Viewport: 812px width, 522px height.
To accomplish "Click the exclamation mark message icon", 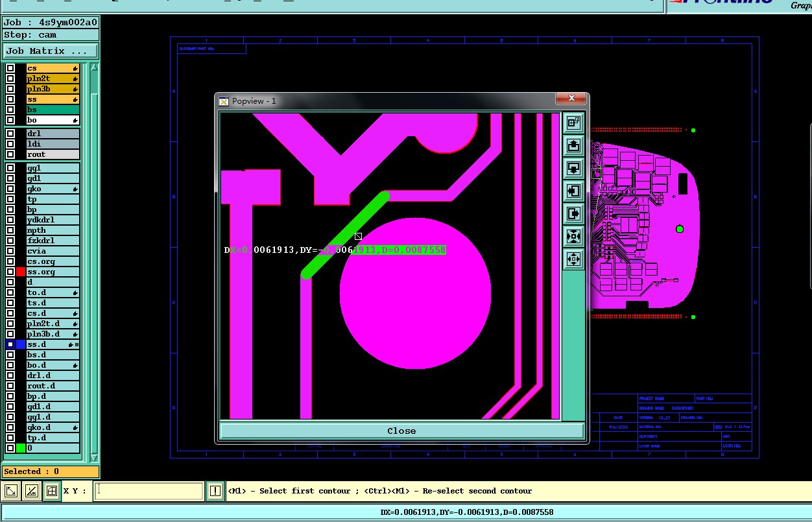I will point(215,491).
